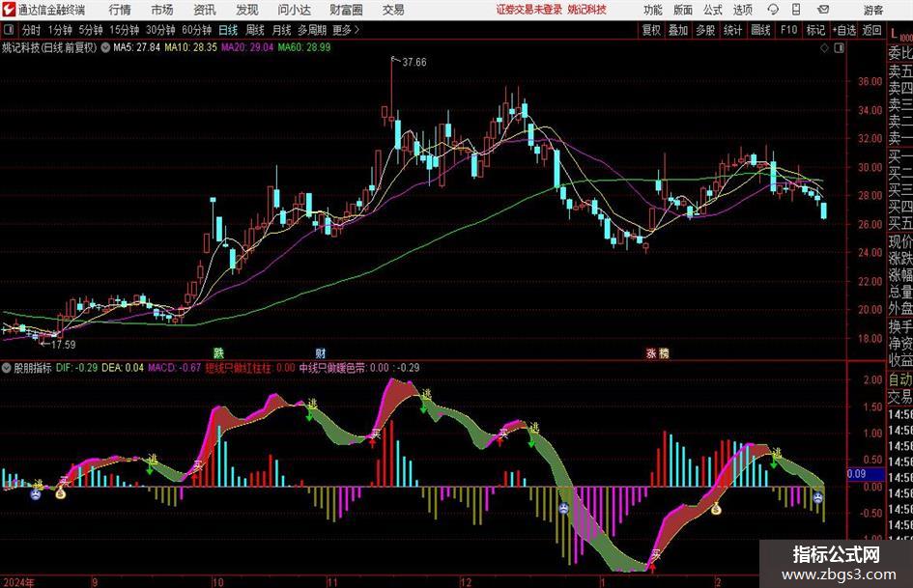The height and width of the screenshot is (588, 913).
Task: Open the 画线 drawing tools button
Action: click(760, 30)
